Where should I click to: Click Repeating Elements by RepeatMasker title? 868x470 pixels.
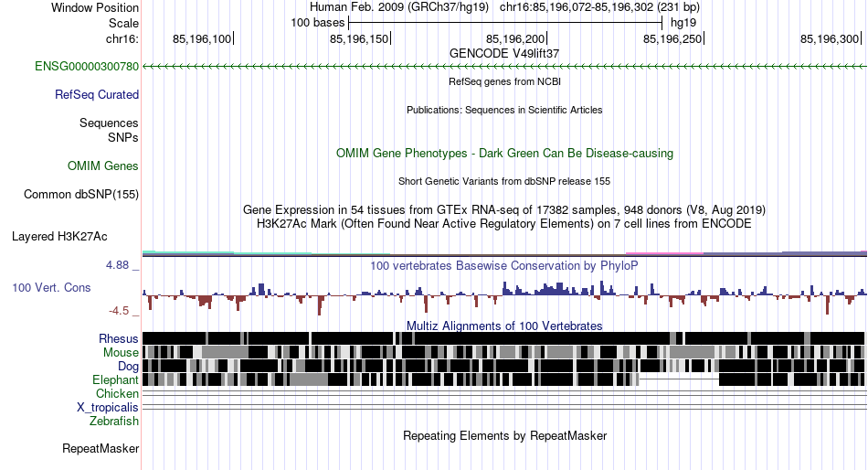(x=504, y=435)
